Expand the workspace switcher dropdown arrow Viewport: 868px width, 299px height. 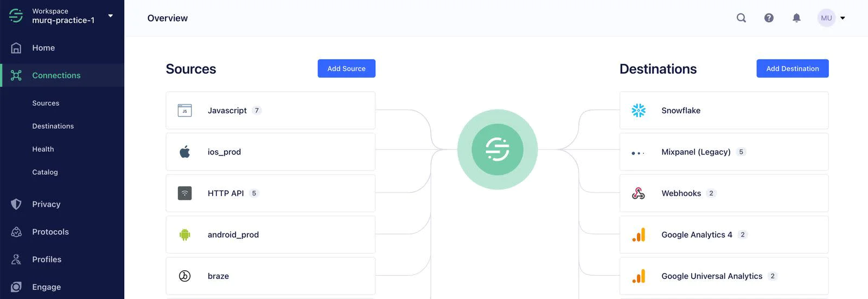(x=111, y=16)
